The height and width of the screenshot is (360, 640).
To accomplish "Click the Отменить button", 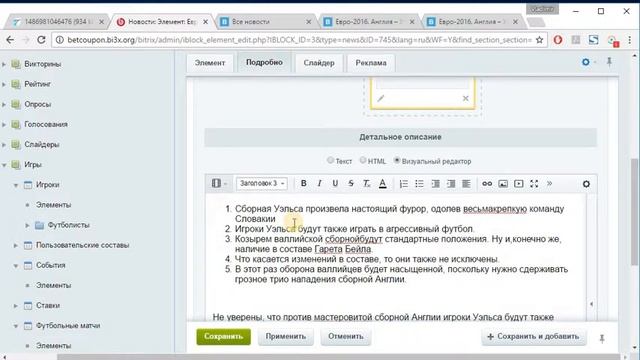I will (x=346, y=336).
